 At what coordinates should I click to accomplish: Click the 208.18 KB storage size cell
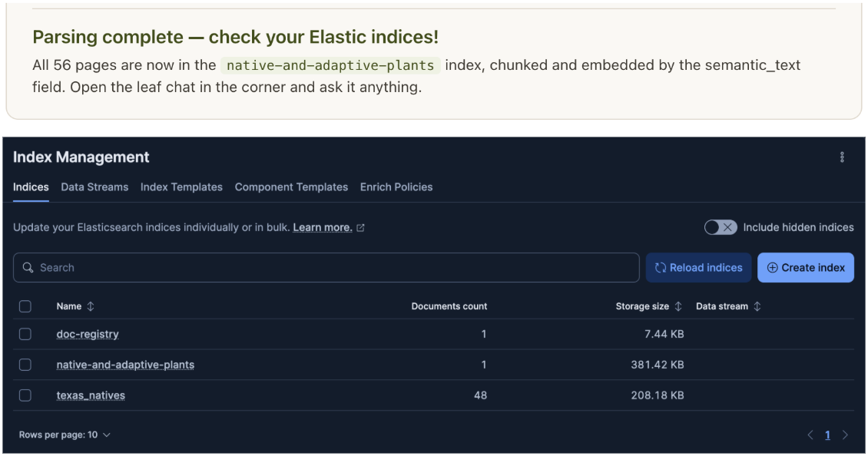657,395
